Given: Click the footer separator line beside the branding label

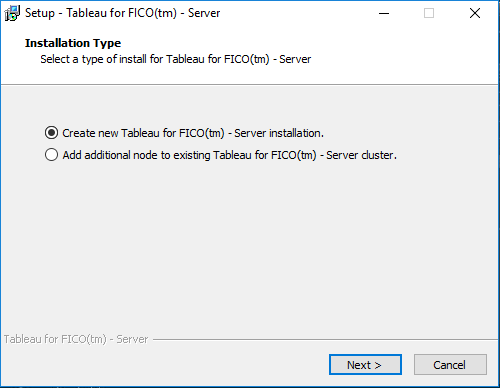Looking at the screenshot, I should (x=325, y=340).
